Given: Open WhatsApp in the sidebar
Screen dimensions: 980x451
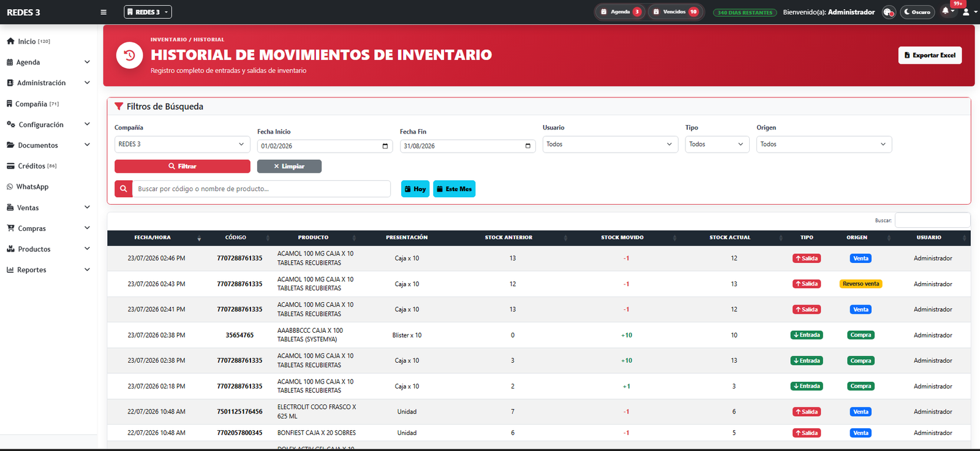Looking at the screenshot, I should pyautogui.click(x=28, y=187).
